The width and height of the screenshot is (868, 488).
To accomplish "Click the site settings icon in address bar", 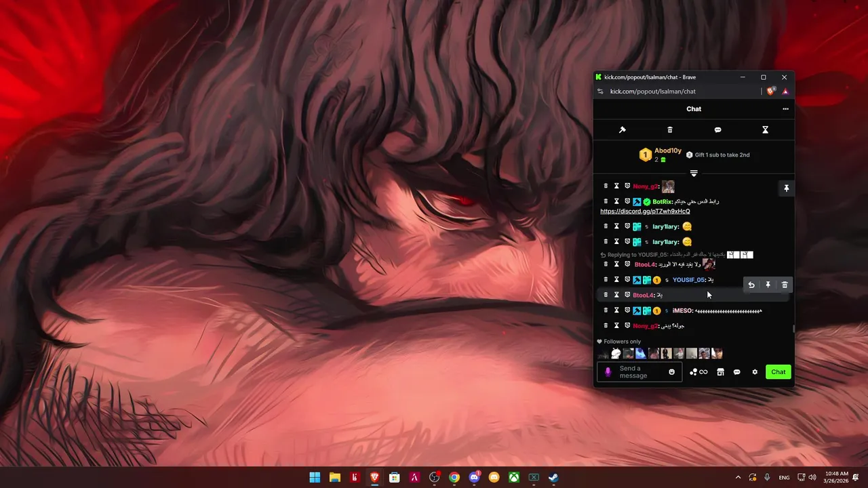I will (600, 91).
